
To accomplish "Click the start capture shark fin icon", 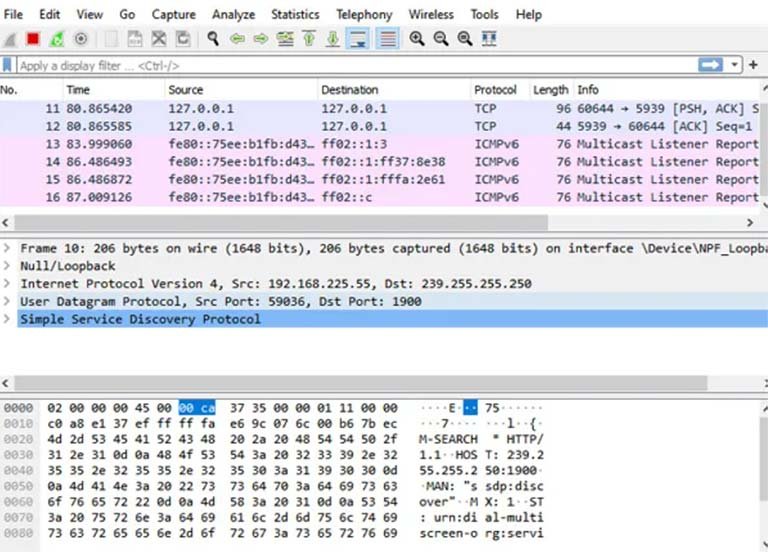I will point(10,39).
